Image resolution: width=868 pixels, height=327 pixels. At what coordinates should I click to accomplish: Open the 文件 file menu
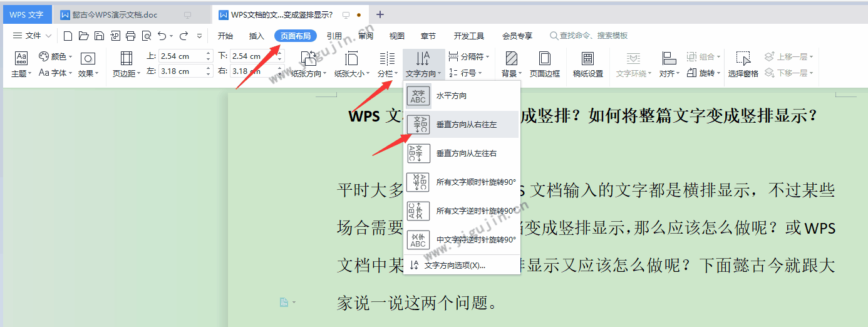coord(32,36)
